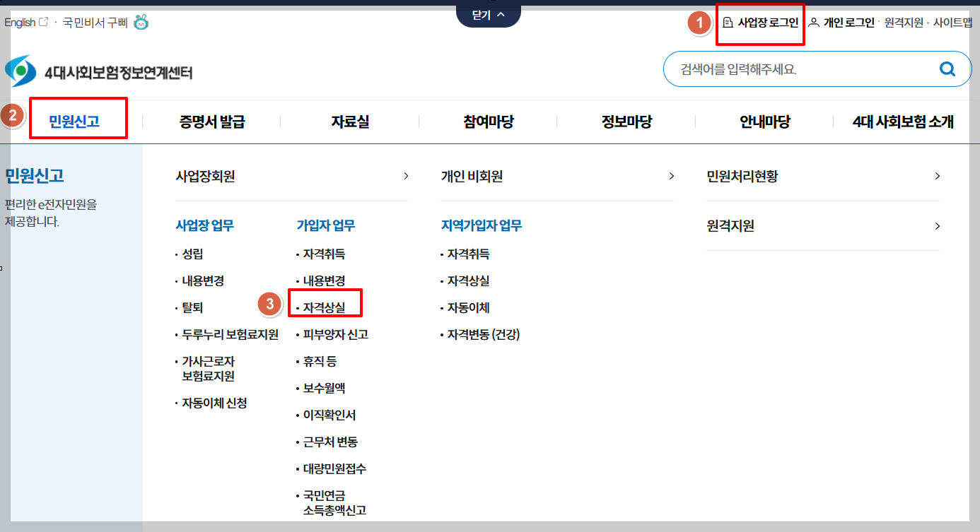
Task: Open 민원처리현황 via its arrow
Action: (937, 176)
